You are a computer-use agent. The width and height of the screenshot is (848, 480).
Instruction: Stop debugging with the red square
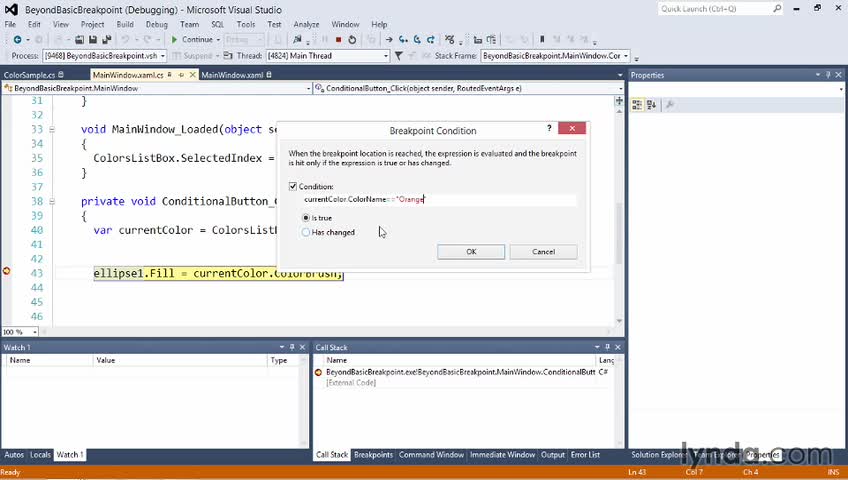point(339,39)
